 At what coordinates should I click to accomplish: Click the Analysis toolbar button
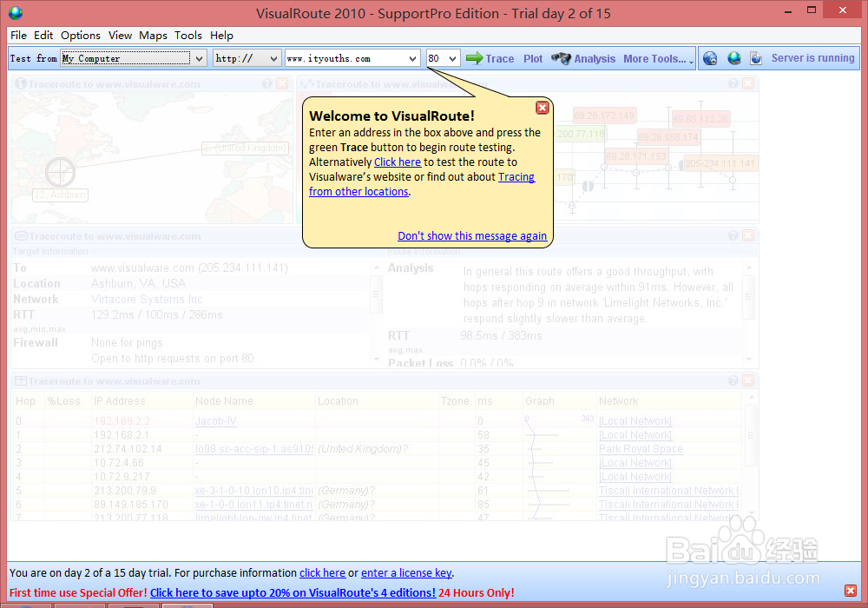click(x=595, y=59)
